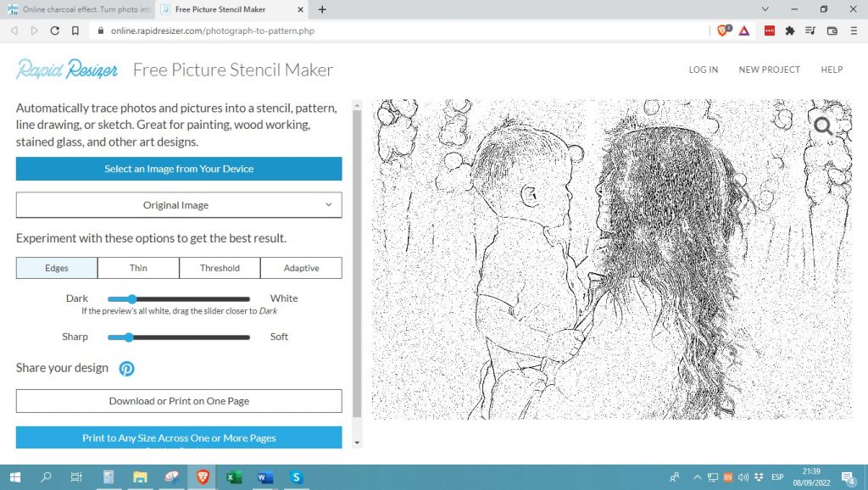Bookmark this page using the bookmark icon
The width and height of the screenshot is (868, 490).
point(75,31)
